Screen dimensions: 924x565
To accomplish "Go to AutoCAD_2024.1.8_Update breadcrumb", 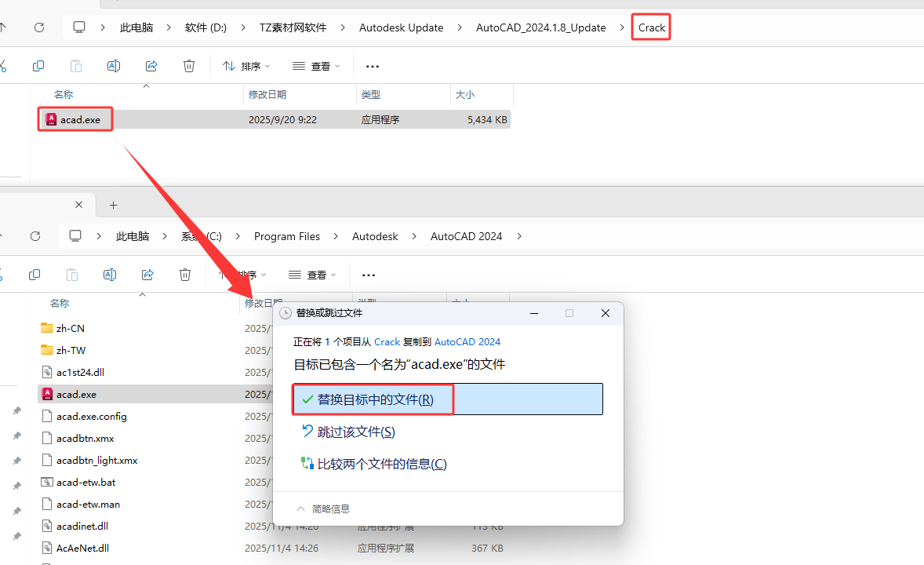I will [541, 27].
